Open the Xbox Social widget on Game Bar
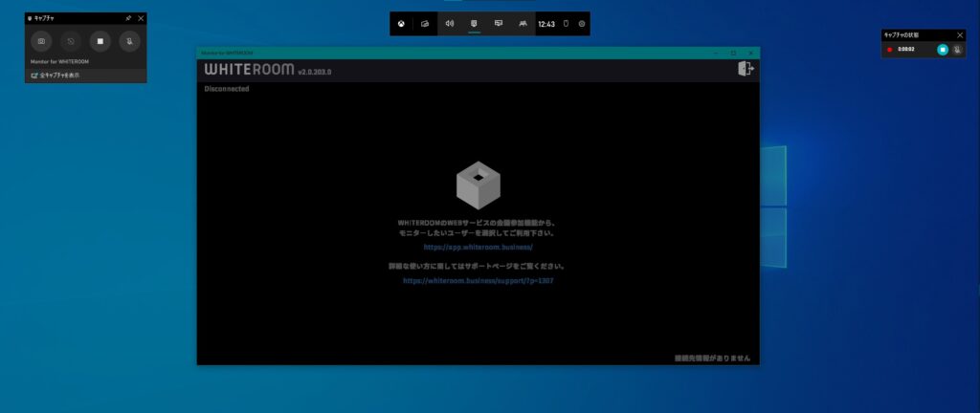The height and width of the screenshot is (413, 980). (523, 24)
